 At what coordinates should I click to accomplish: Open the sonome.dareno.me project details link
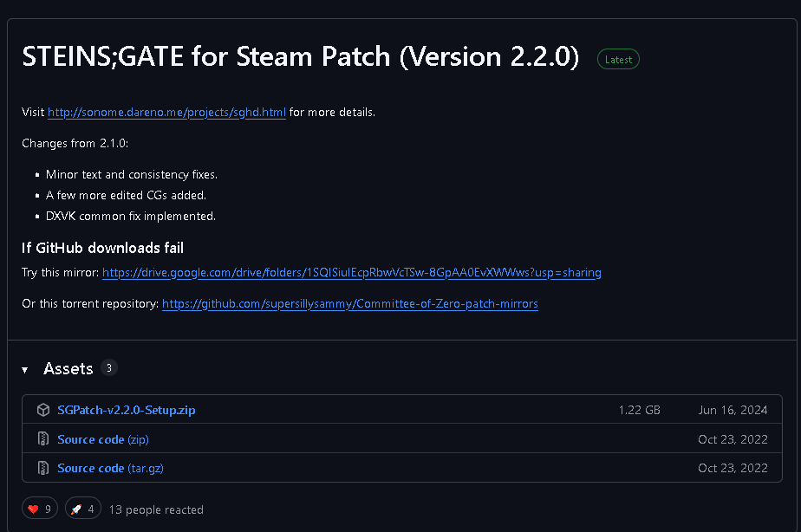coord(166,113)
